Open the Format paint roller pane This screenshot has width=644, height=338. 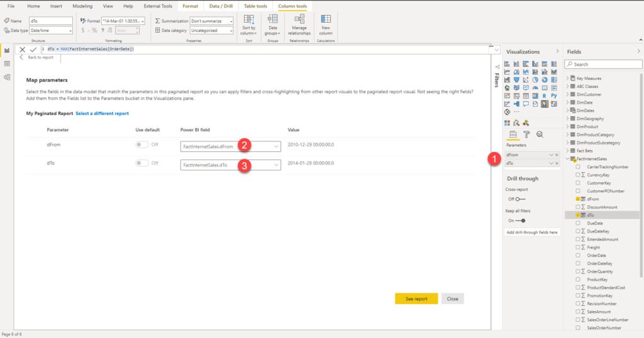click(526, 134)
